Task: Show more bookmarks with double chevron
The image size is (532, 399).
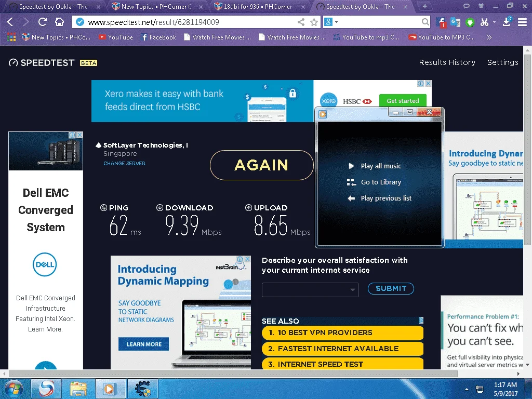Action: (x=489, y=37)
